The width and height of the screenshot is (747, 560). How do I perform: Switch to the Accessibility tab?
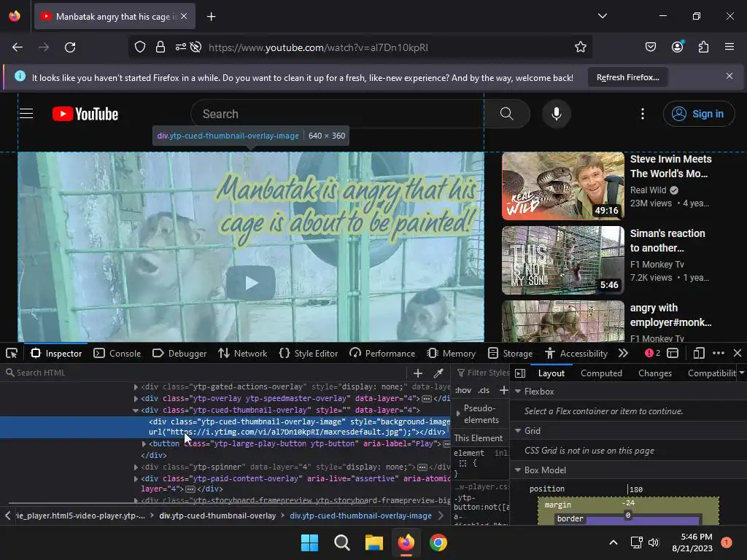(x=576, y=354)
